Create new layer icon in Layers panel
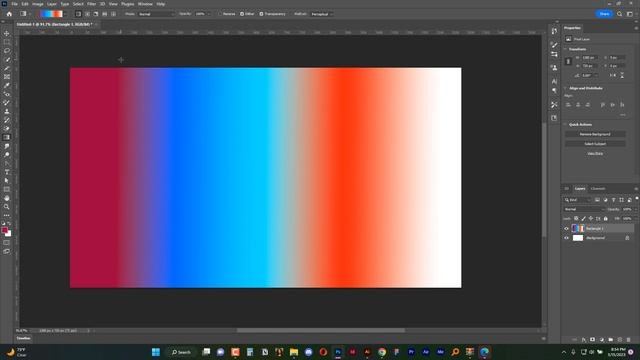Image resolution: width=640 pixels, height=360 pixels. pos(620,340)
